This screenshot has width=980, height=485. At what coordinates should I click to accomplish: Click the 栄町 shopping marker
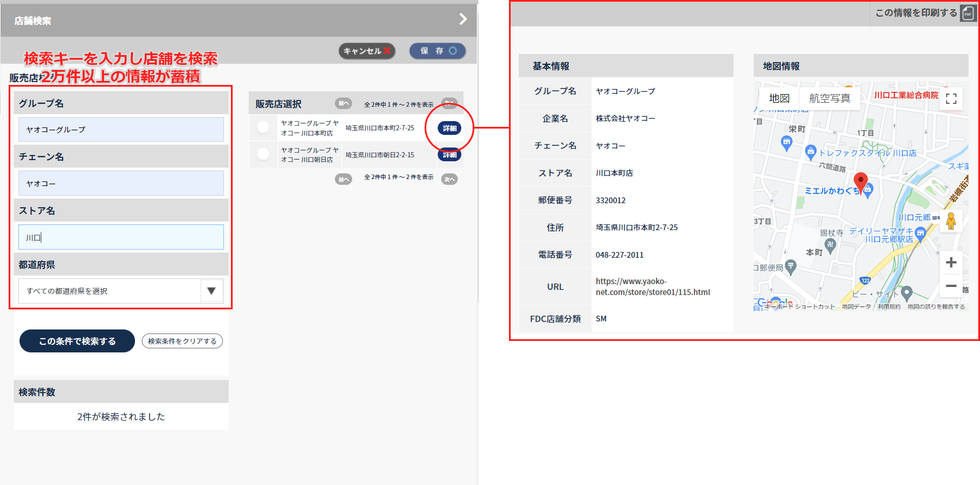click(786, 143)
